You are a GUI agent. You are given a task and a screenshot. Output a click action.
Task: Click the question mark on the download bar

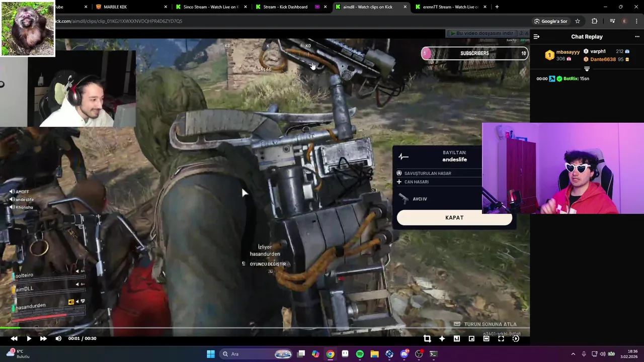(x=520, y=33)
